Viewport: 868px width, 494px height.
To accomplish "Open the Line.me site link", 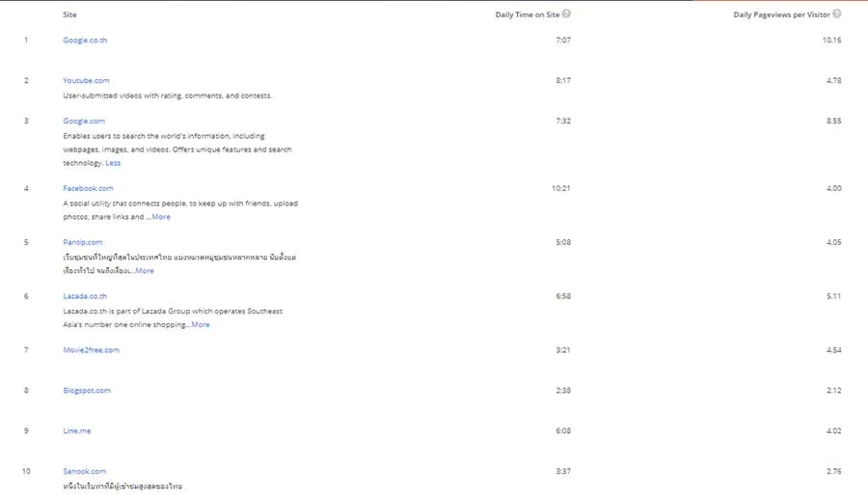I will click(x=76, y=431).
